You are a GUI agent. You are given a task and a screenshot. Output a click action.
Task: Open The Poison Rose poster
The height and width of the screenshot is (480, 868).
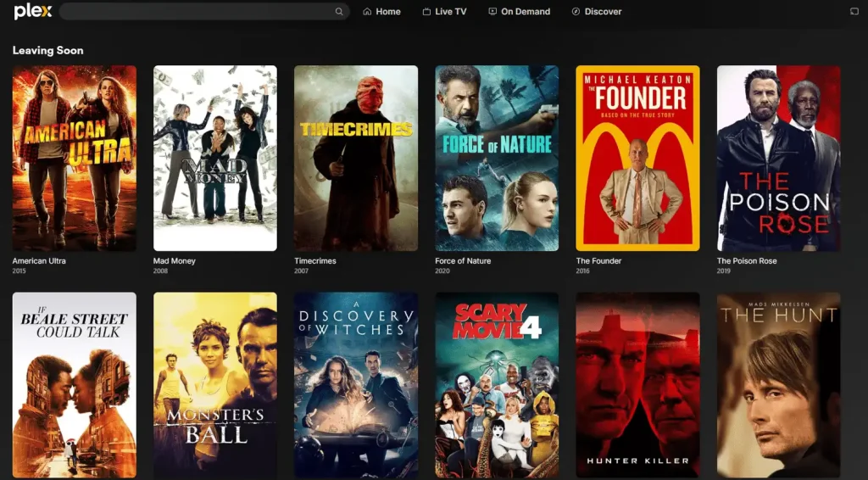tap(779, 159)
